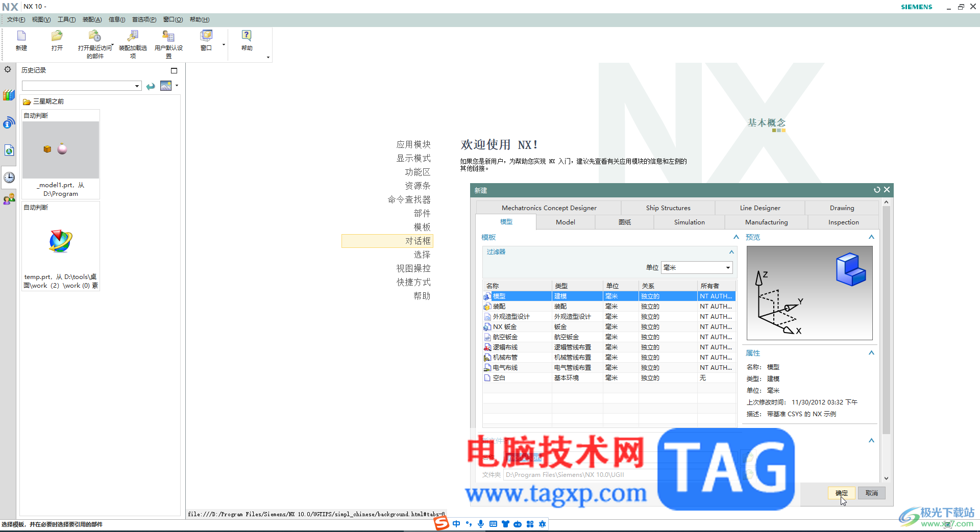
Task: Sort templates by 名称 column header
Action: click(x=517, y=286)
